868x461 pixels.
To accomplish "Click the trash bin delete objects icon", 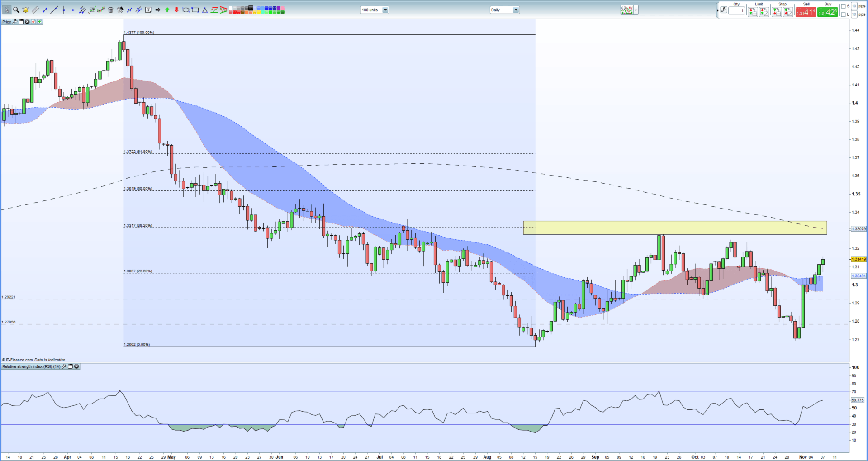I will click(111, 10).
